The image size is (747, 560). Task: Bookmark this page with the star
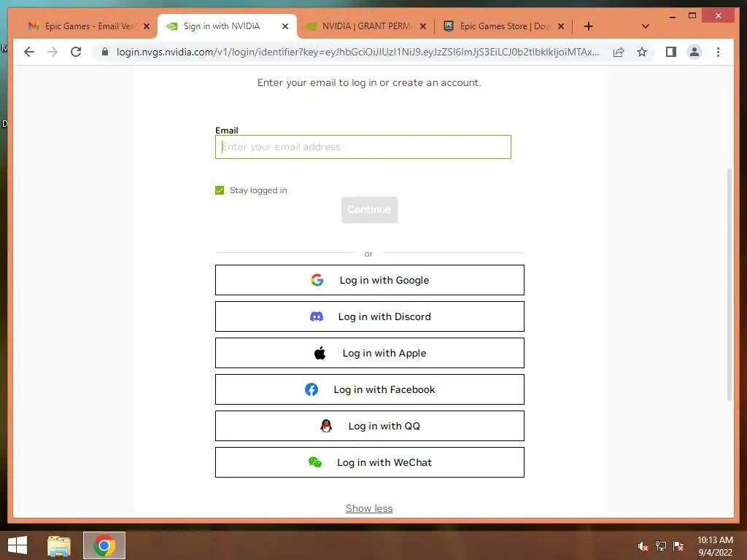pos(642,52)
